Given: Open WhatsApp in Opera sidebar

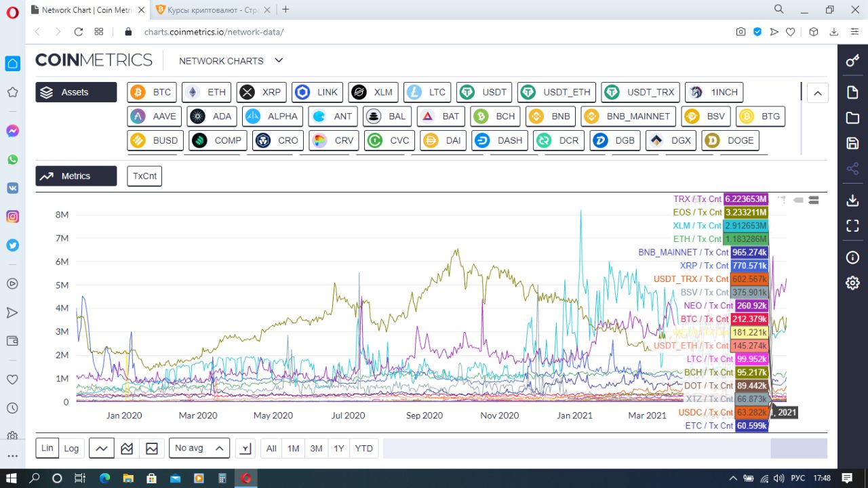Looking at the screenshot, I should [12, 159].
